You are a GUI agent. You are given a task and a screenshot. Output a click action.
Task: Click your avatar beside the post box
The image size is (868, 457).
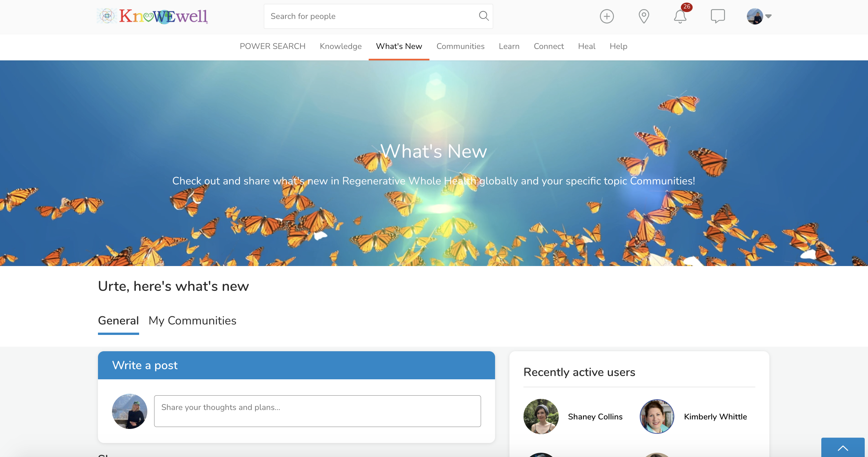click(129, 411)
